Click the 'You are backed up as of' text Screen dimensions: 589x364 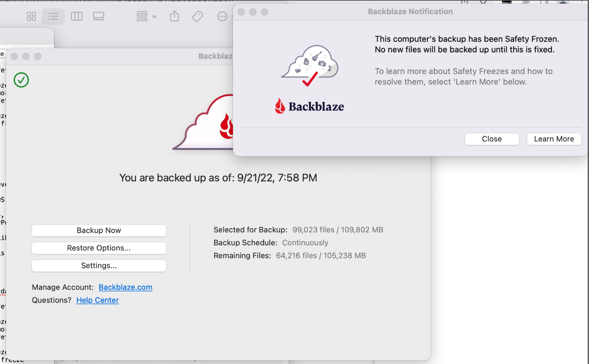point(218,178)
